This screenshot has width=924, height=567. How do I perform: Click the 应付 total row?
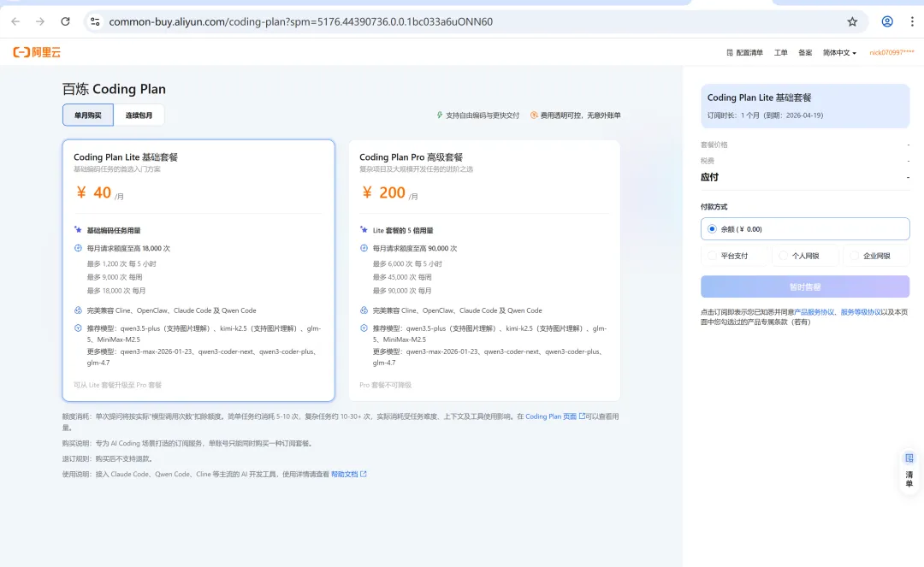805,177
